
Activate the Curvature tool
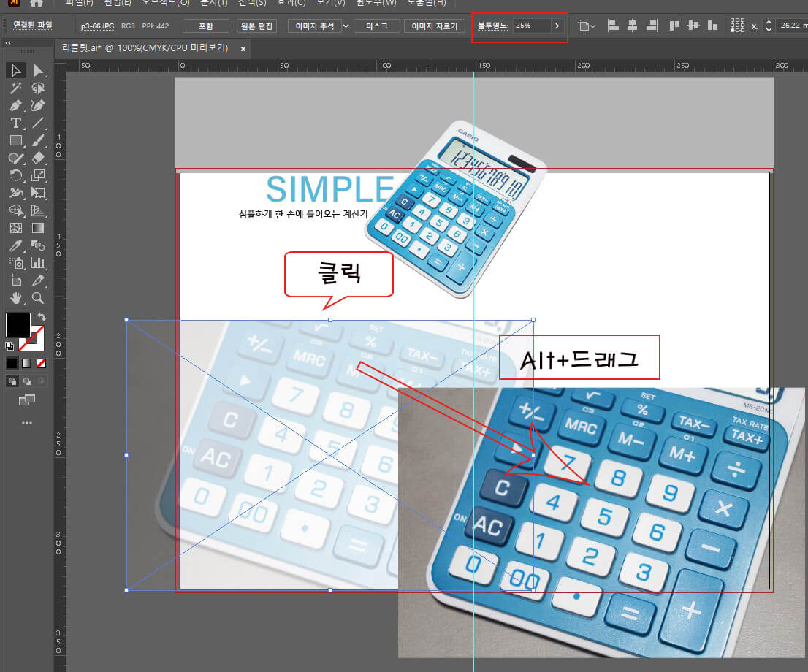pyautogui.click(x=38, y=106)
